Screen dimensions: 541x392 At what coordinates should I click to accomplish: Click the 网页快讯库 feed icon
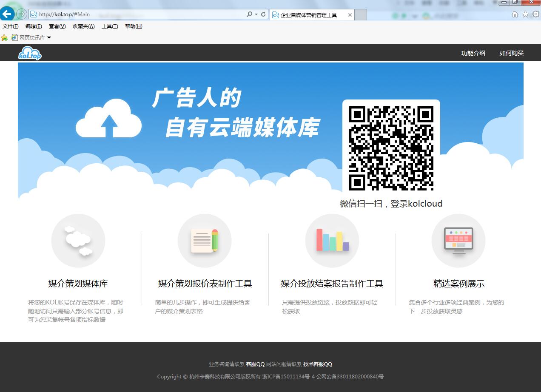(x=14, y=37)
